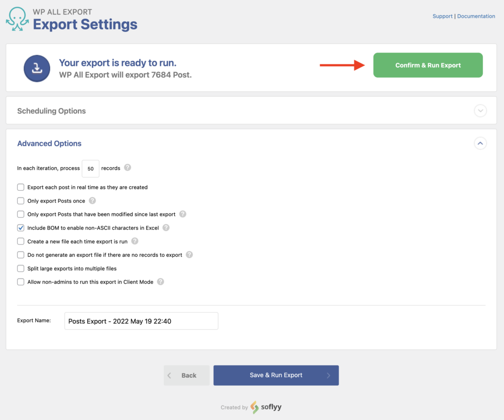Enable 'Split large exports into multiple files'
504x420 pixels.
click(21, 269)
